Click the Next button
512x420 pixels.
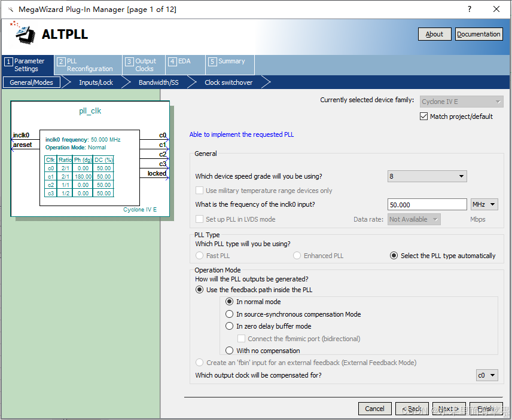tap(449, 409)
